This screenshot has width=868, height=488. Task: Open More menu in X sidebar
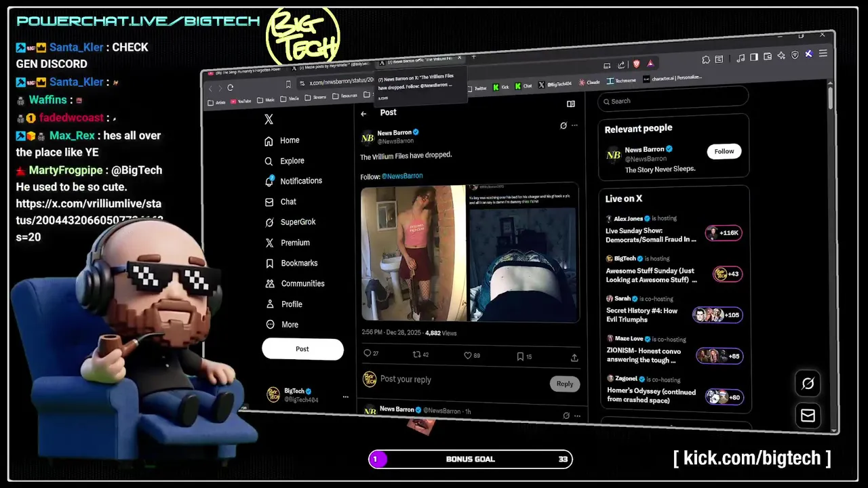point(282,325)
